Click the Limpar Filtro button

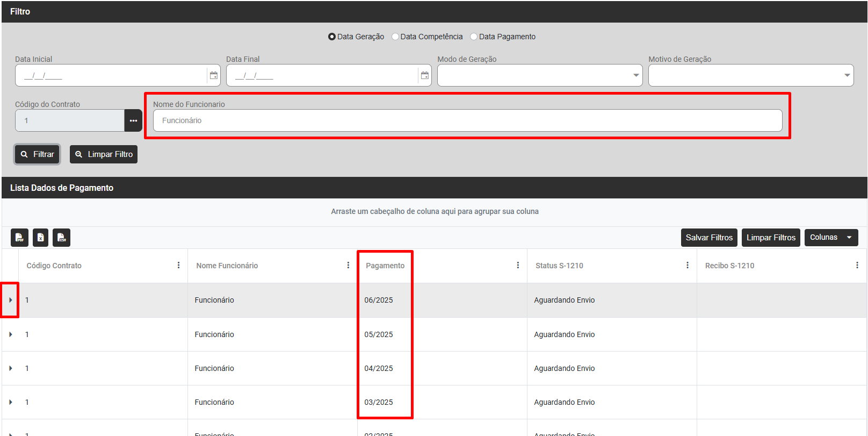[x=104, y=154]
